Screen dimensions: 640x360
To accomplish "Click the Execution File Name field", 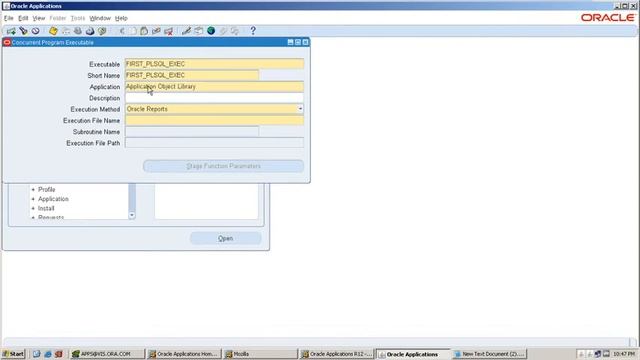I will pyautogui.click(x=214, y=120).
